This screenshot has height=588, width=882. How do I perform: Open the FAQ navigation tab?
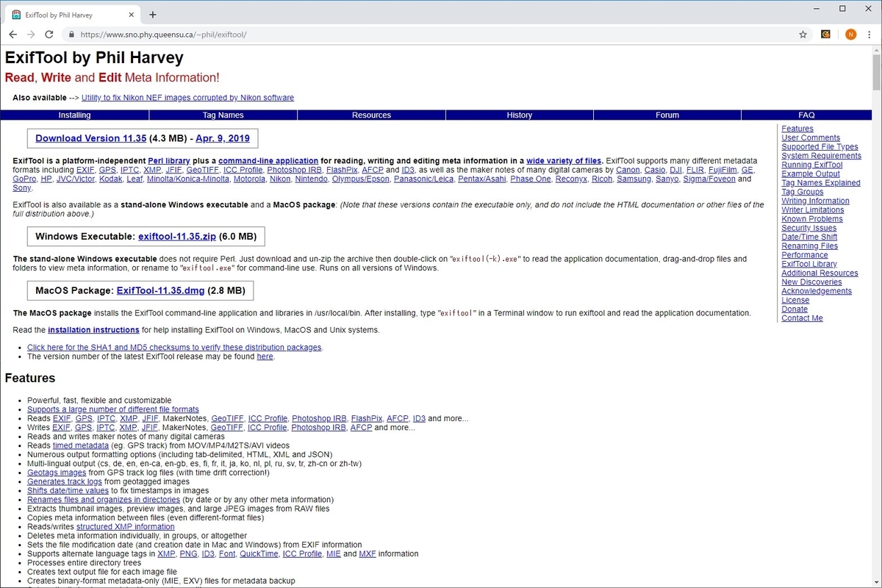tap(807, 115)
